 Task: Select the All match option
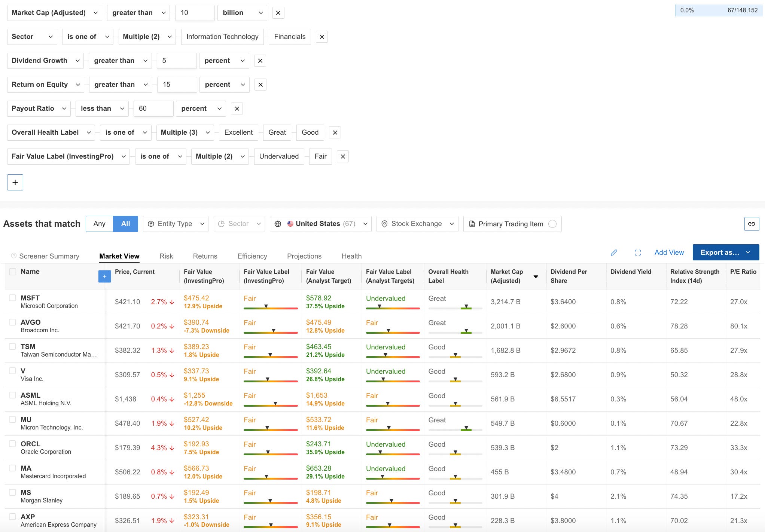(x=125, y=224)
